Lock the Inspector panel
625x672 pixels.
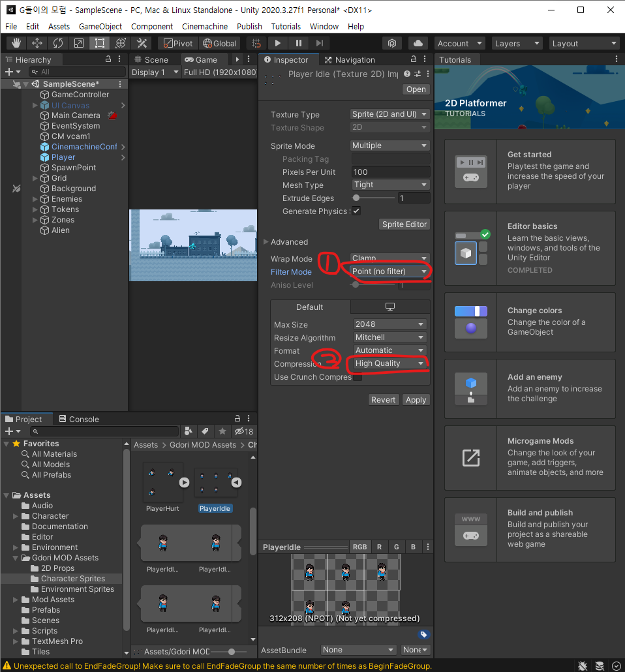(x=413, y=59)
